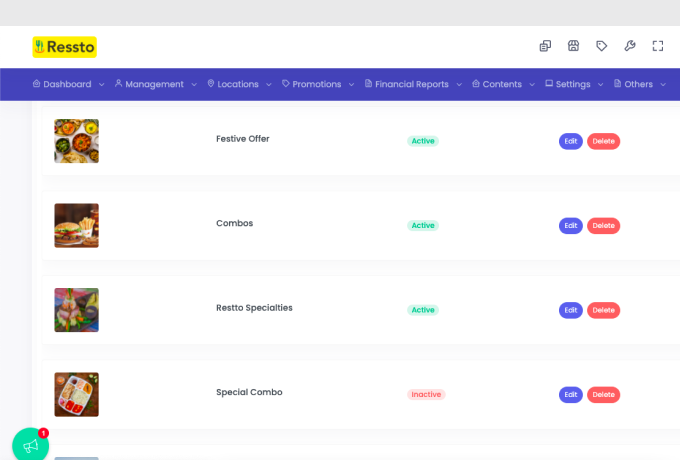Click the Settings monitor icon
This screenshot has width=680, height=460.
549,83
